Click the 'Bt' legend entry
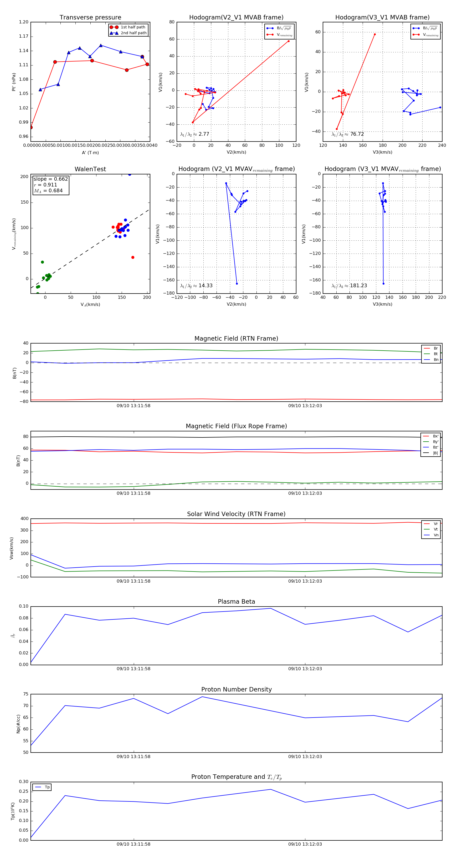 [x=431, y=354]
